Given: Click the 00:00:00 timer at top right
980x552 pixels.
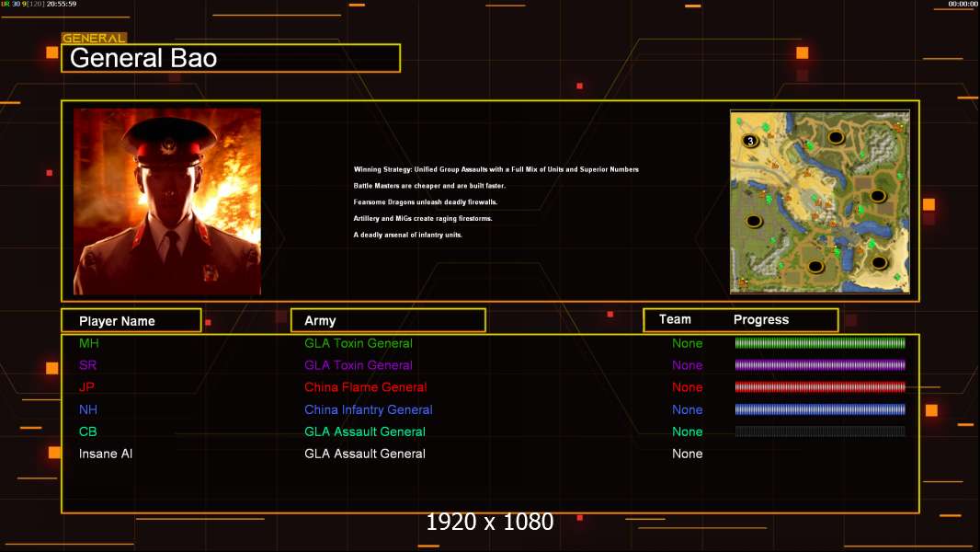Looking at the screenshot, I should 963,4.
